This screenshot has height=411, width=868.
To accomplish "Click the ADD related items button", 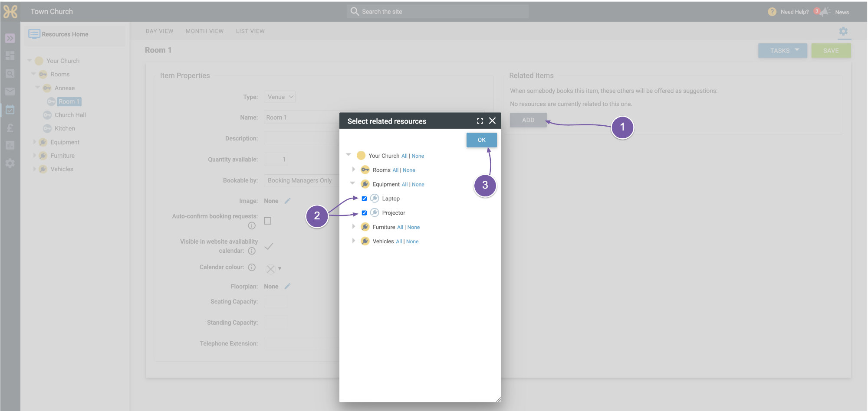I will point(528,120).
